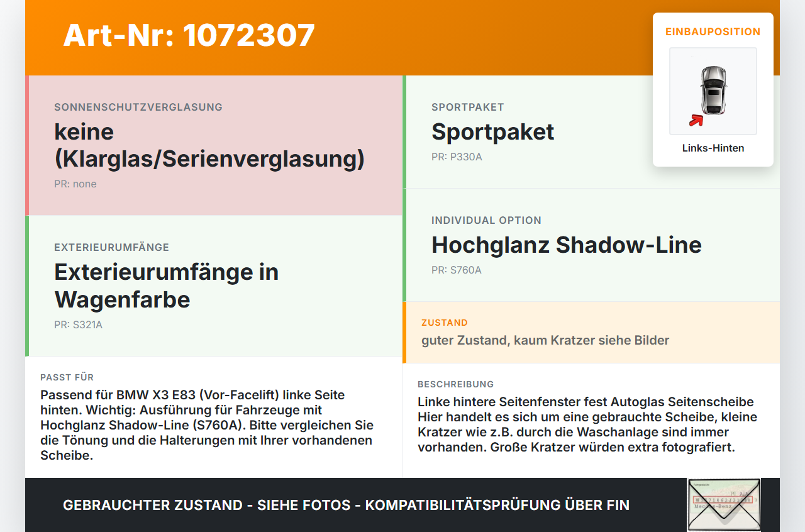Select the large Sportpaket value
This screenshot has height=532, width=805.
pos(493,132)
